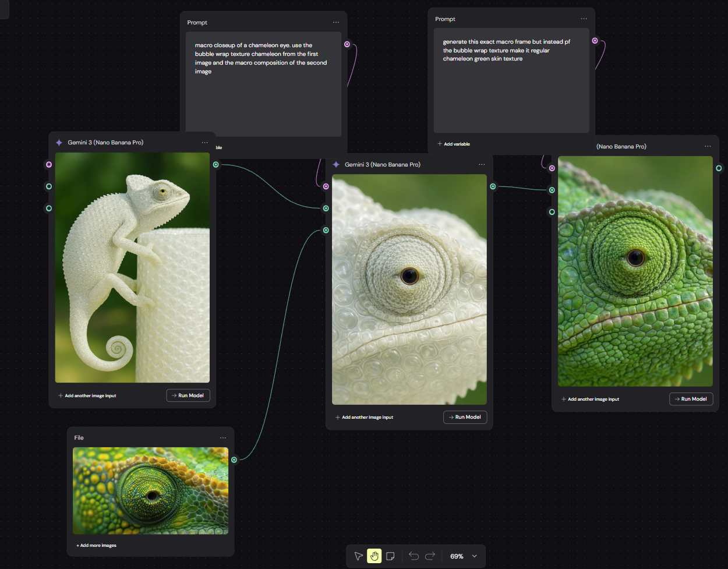
Task: Click Add variable in second Prompt node
Action: [454, 144]
